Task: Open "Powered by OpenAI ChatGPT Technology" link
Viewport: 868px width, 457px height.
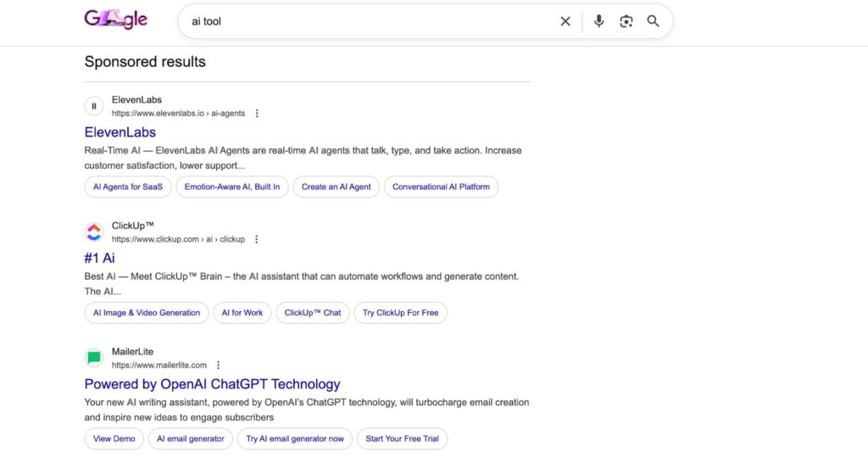Action: click(212, 384)
